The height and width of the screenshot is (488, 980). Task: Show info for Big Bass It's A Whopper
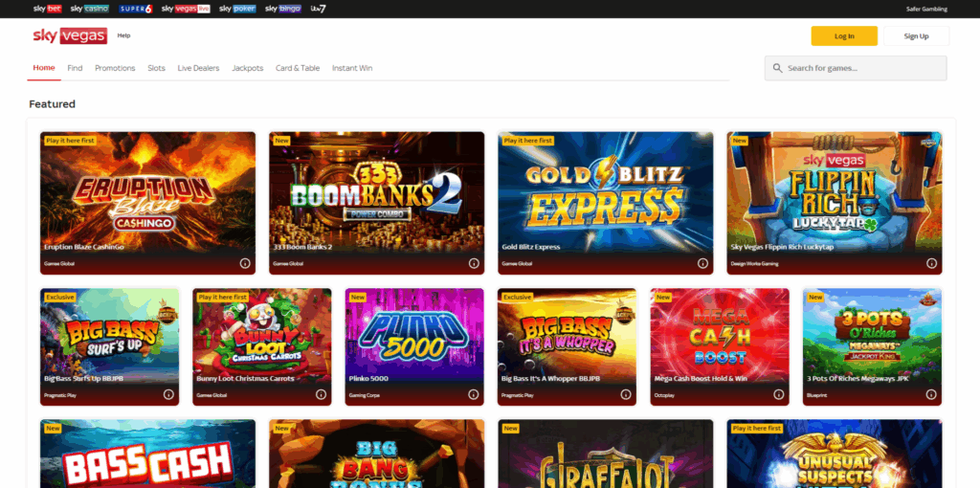pyautogui.click(x=626, y=394)
